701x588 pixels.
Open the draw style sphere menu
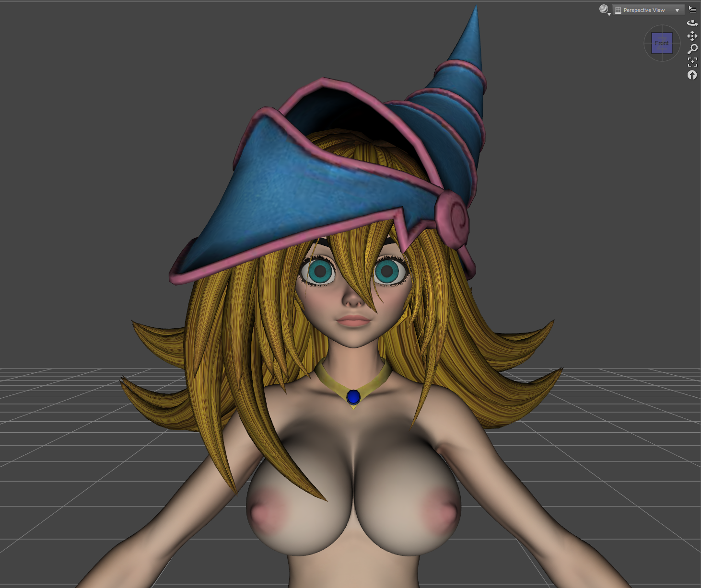pos(604,10)
